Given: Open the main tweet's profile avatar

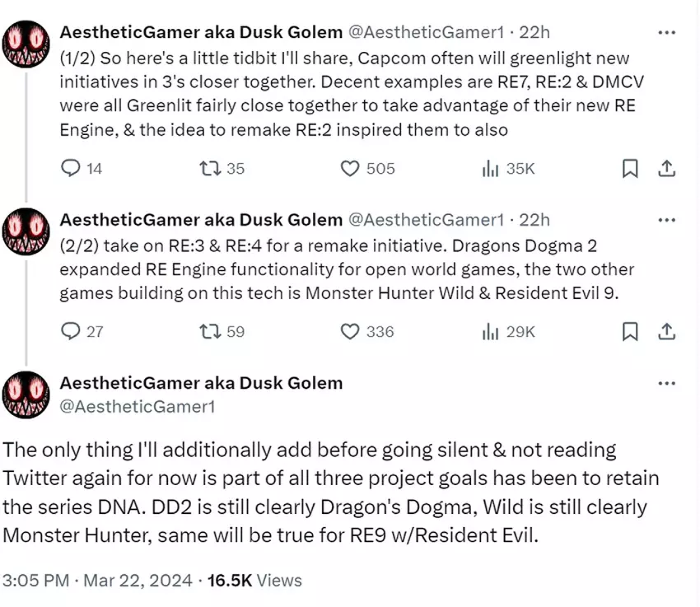Looking at the screenshot, I should pyautogui.click(x=27, y=395).
